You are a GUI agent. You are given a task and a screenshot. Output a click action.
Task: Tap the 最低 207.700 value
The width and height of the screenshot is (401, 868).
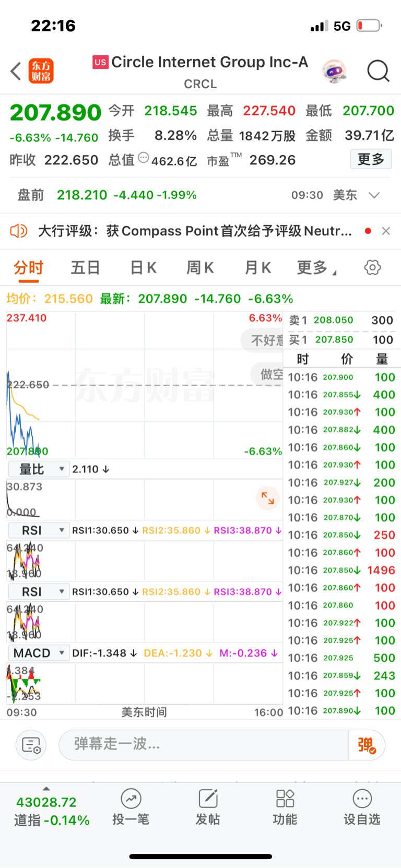pyautogui.click(x=368, y=111)
